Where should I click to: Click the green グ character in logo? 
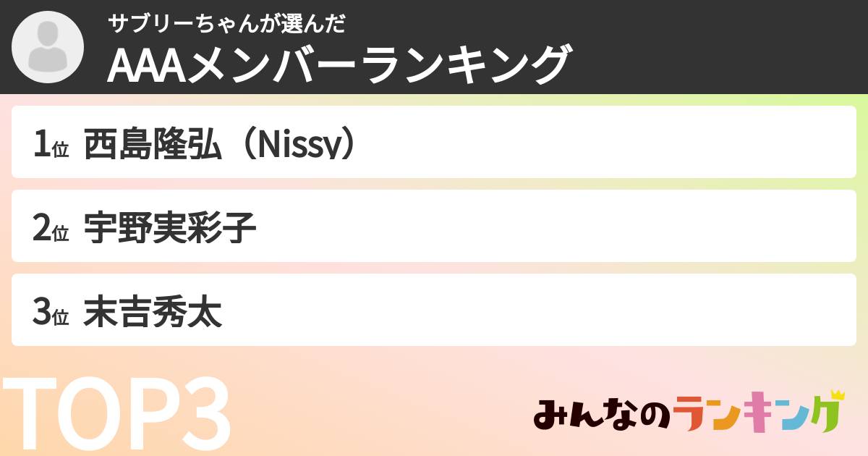(825, 416)
